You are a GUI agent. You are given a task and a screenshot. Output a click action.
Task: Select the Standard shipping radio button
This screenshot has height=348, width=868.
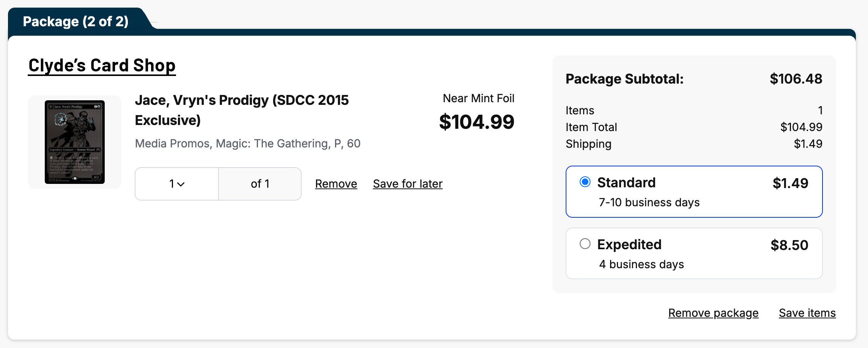click(x=585, y=182)
